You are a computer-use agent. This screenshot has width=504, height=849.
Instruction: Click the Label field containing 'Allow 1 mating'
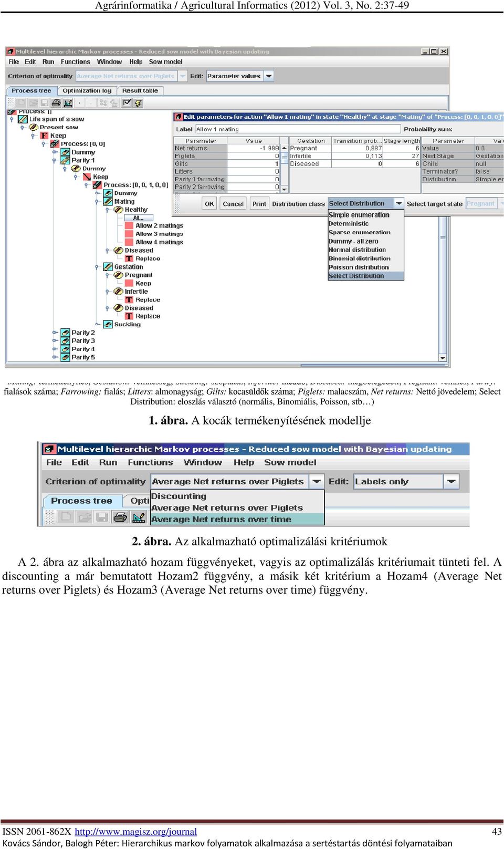(298, 129)
